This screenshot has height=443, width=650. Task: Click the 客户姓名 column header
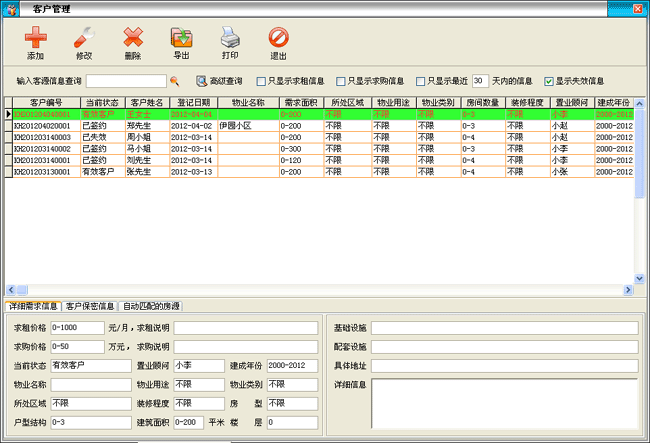point(146,102)
